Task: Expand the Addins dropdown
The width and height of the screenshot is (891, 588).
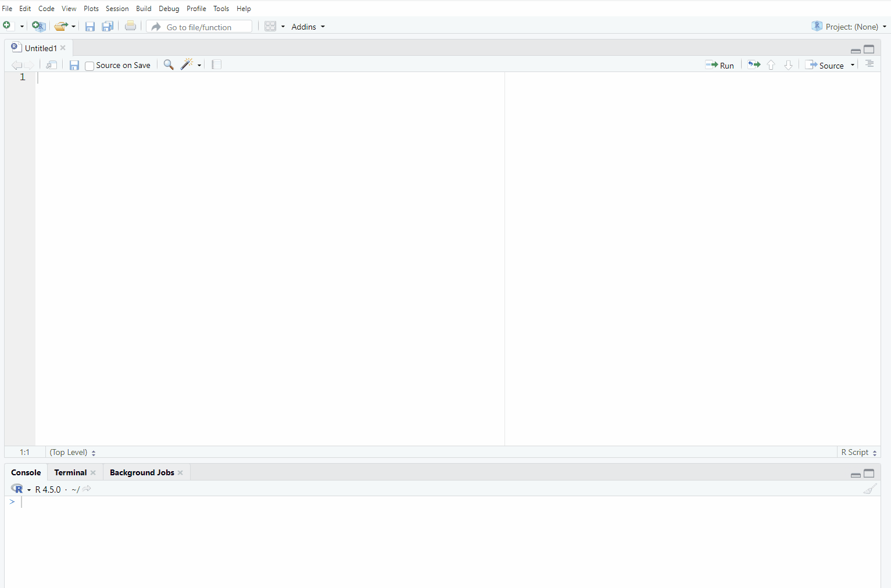Action: point(307,27)
